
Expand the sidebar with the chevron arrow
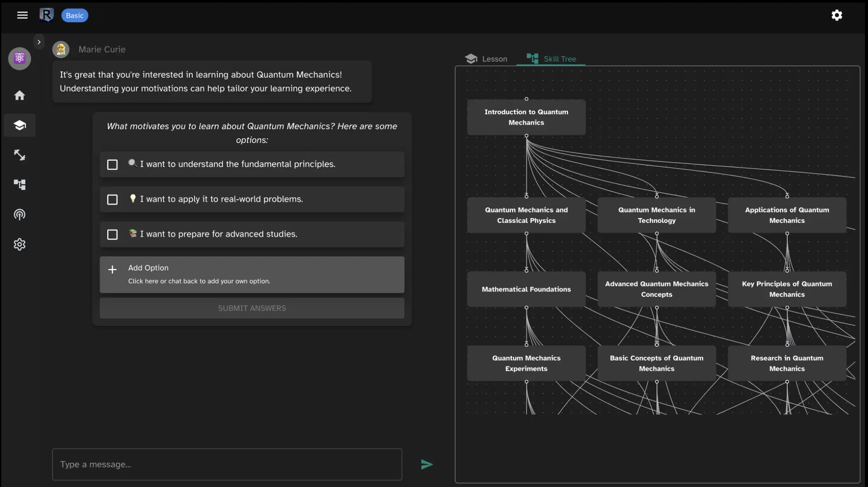(x=39, y=42)
